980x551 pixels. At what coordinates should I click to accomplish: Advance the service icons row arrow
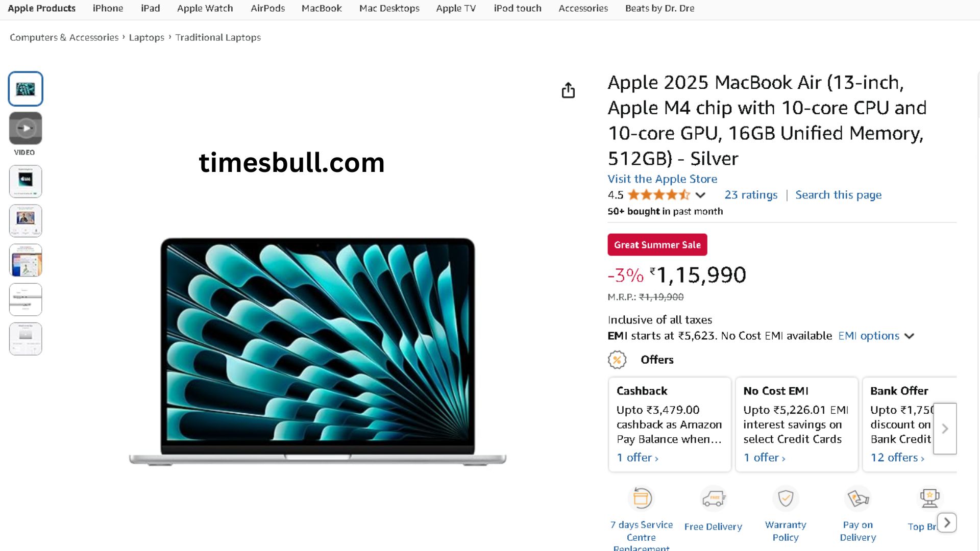click(947, 522)
